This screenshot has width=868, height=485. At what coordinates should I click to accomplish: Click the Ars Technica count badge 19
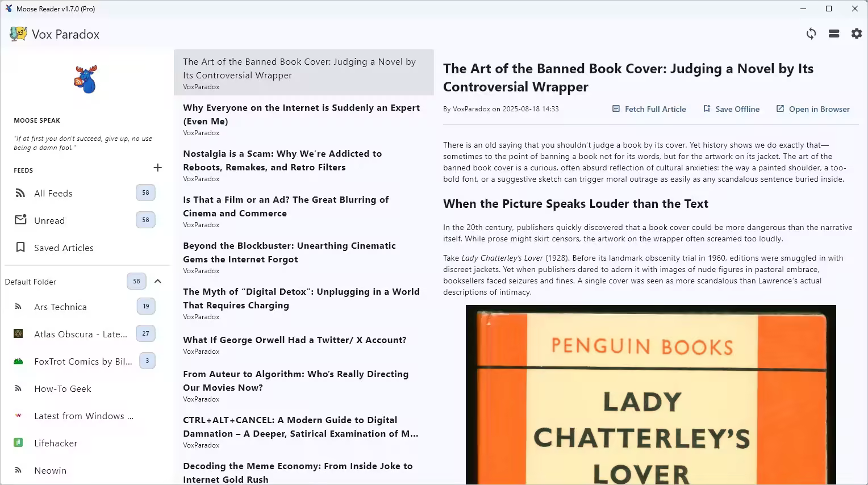point(146,306)
